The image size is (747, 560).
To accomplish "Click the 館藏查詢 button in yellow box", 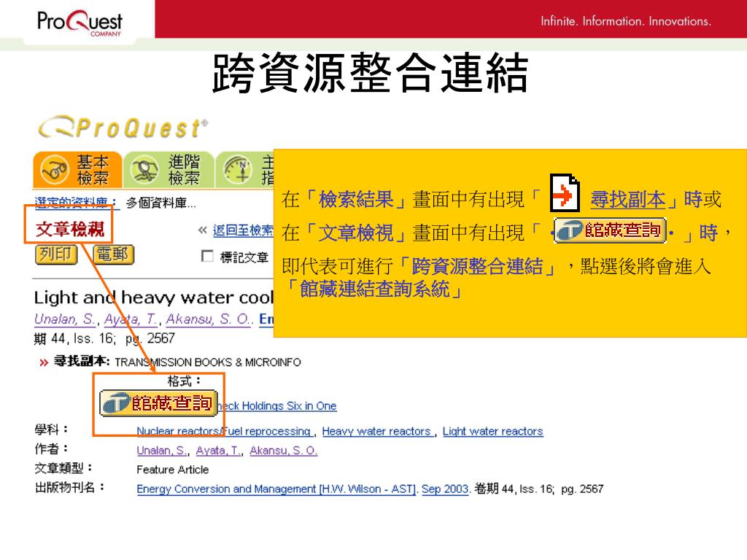I will click(x=610, y=230).
